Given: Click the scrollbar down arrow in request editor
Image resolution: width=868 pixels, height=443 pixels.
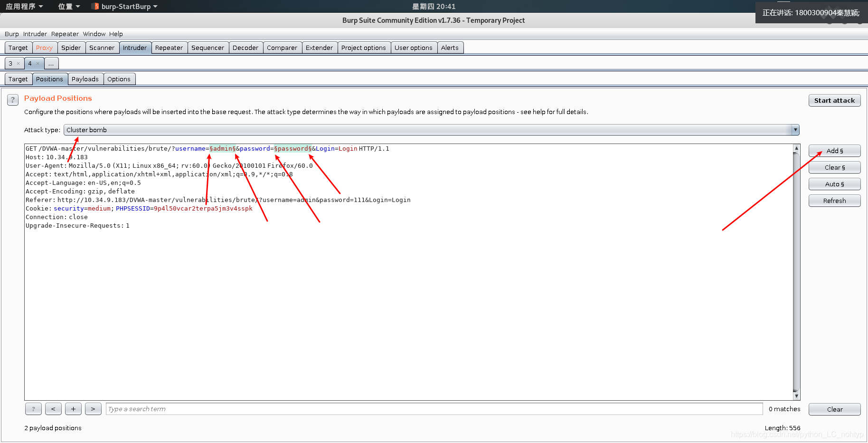Looking at the screenshot, I should (796, 396).
